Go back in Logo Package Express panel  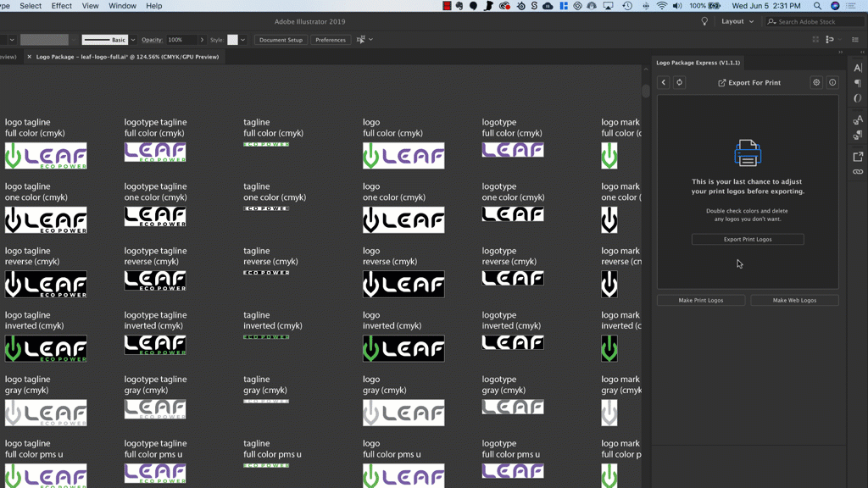coord(663,82)
